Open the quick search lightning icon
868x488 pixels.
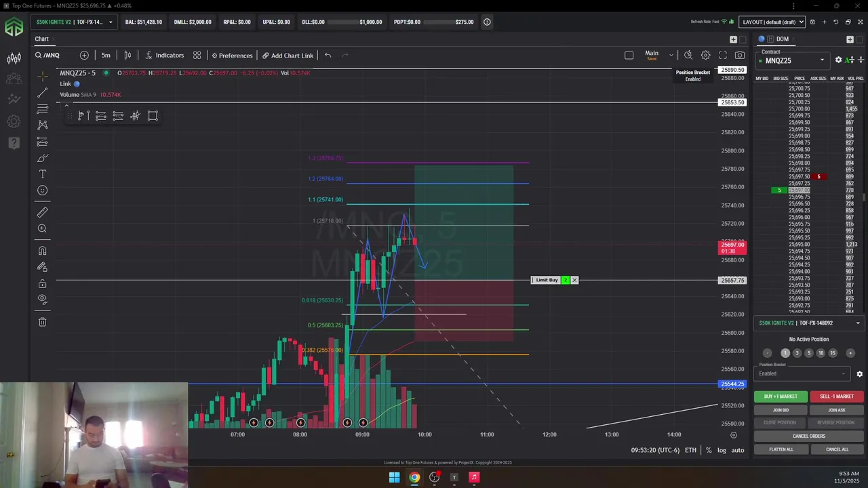click(x=688, y=55)
